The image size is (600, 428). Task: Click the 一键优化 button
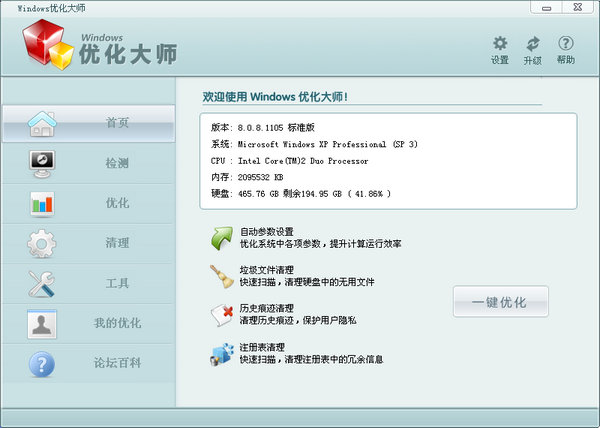tap(501, 301)
